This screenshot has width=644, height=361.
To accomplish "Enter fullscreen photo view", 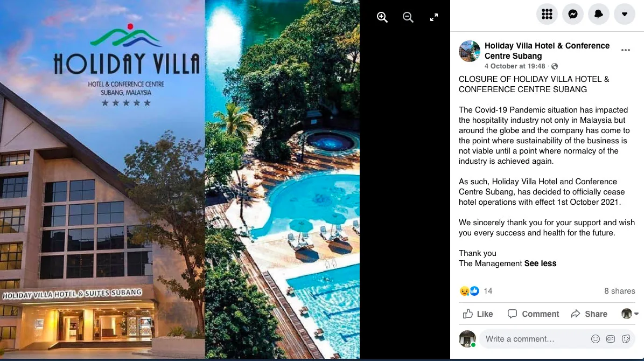I will pyautogui.click(x=433, y=17).
